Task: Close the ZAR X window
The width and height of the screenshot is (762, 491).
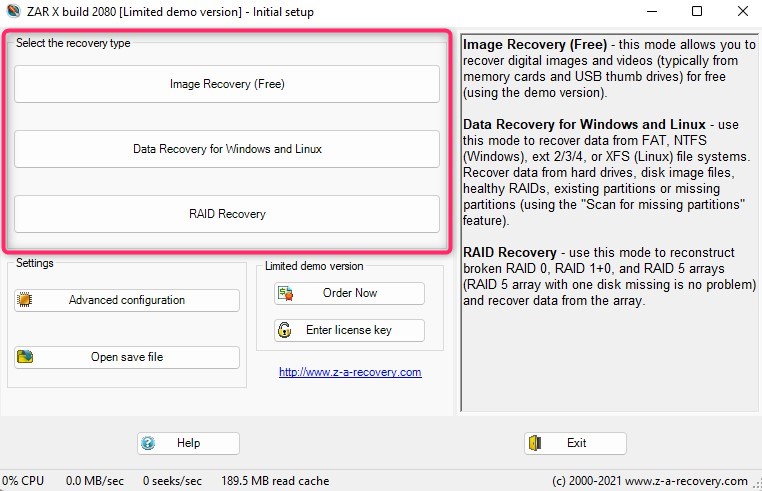Action: click(x=743, y=11)
